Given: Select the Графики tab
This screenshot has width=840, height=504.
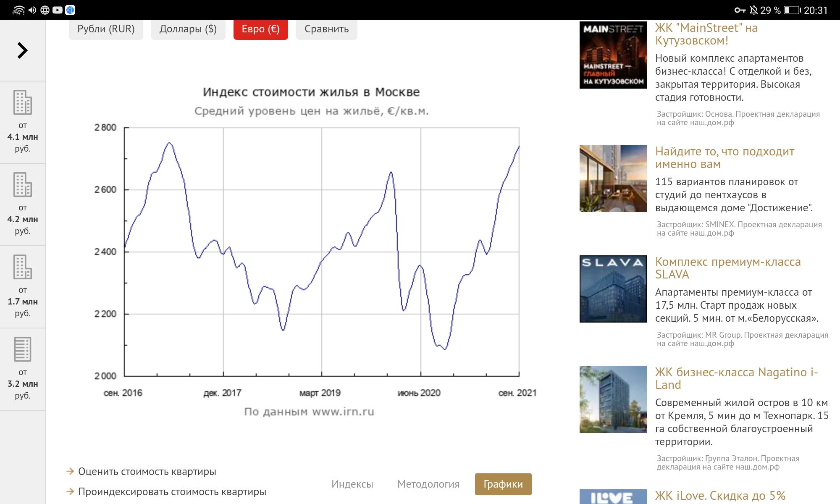Looking at the screenshot, I should point(503,484).
